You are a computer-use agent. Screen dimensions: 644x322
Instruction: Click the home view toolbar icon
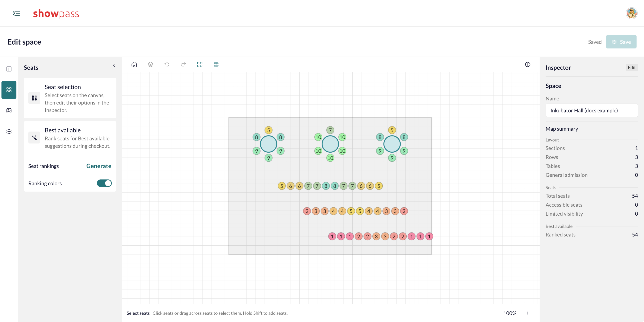pos(134,64)
